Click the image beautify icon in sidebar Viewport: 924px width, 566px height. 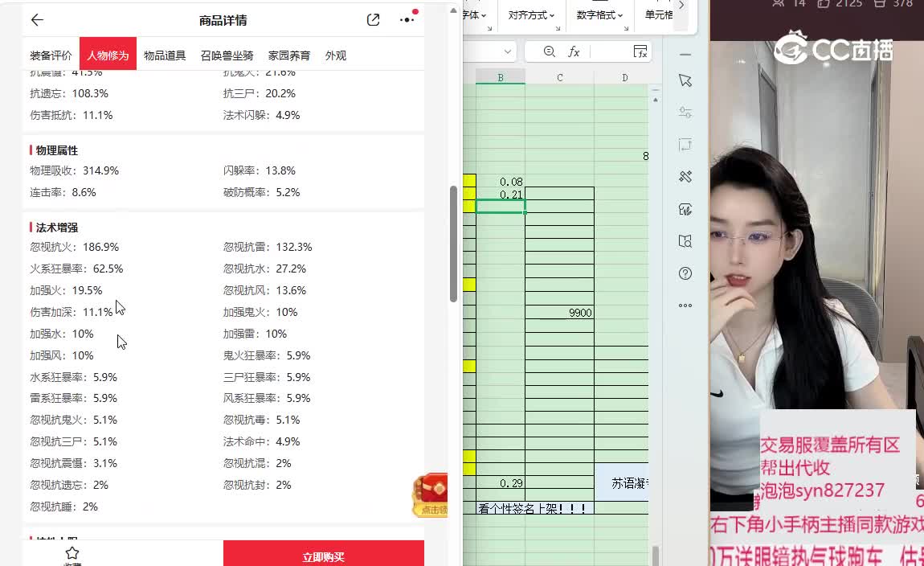point(685,209)
